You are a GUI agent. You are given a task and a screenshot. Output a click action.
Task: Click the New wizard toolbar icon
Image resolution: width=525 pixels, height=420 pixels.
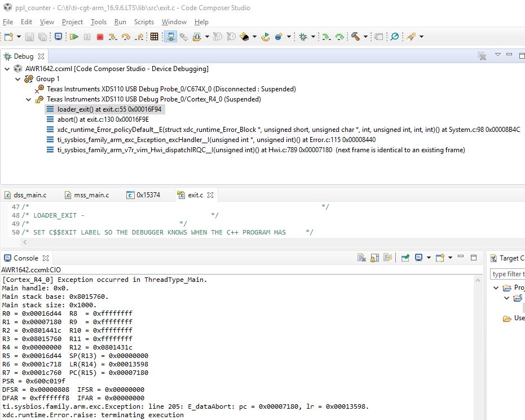tap(8, 37)
